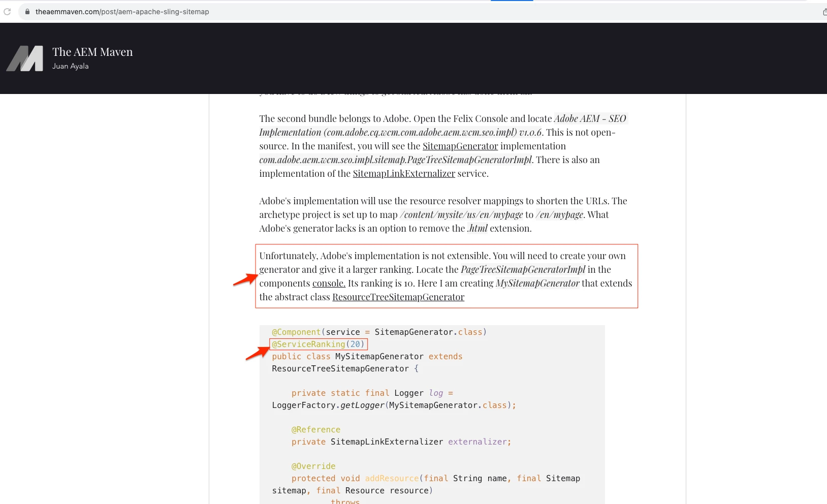Image resolution: width=827 pixels, height=504 pixels.
Task: Select the addResource method name
Action: click(x=392, y=479)
